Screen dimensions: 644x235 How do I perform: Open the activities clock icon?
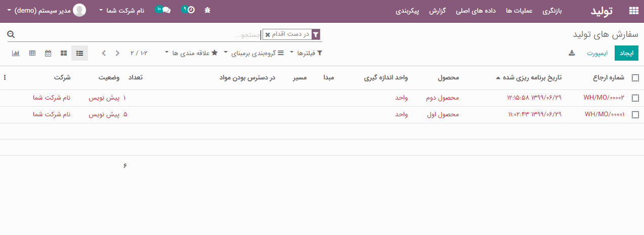point(190,10)
